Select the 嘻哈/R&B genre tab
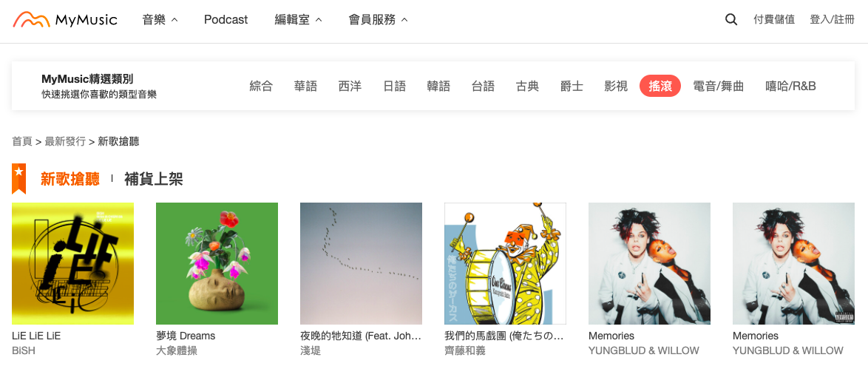The height and width of the screenshot is (366, 868). click(x=790, y=86)
